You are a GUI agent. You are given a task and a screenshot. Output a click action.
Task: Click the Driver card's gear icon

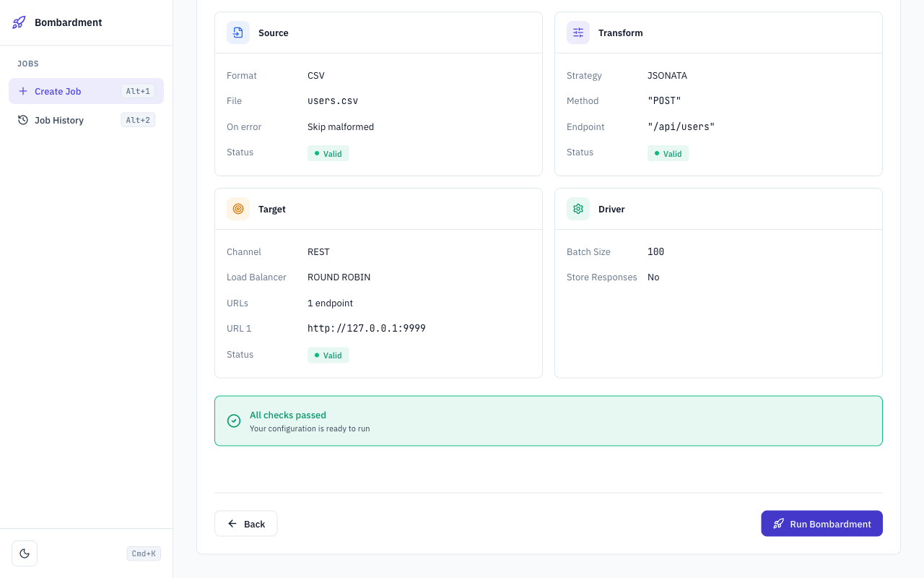click(x=577, y=209)
